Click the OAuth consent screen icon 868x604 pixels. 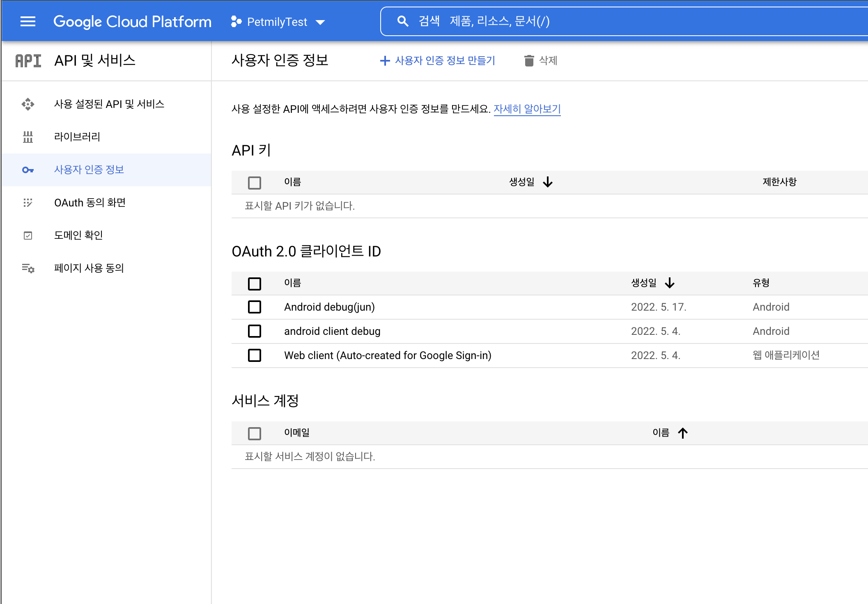pyautogui.click(x=28, y=203)
